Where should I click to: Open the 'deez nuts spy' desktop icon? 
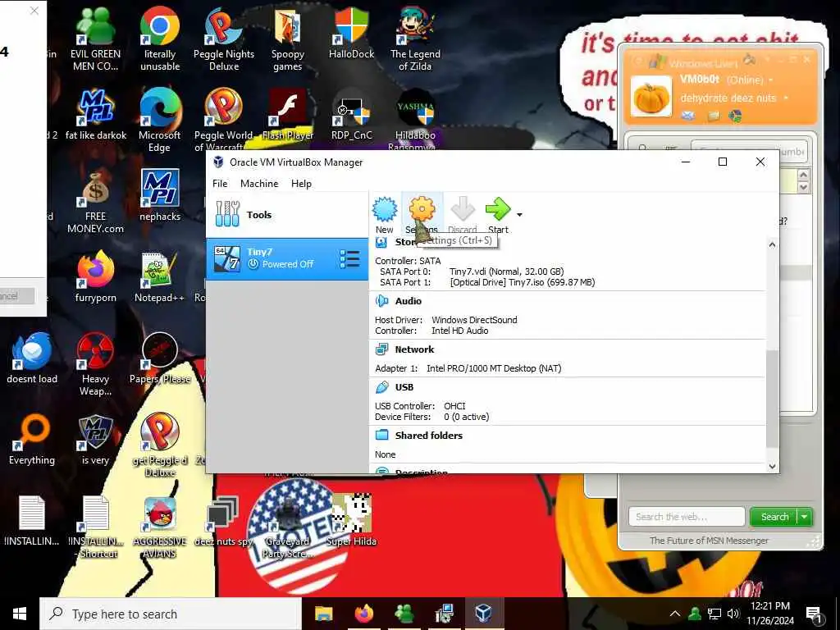[223, 520]
